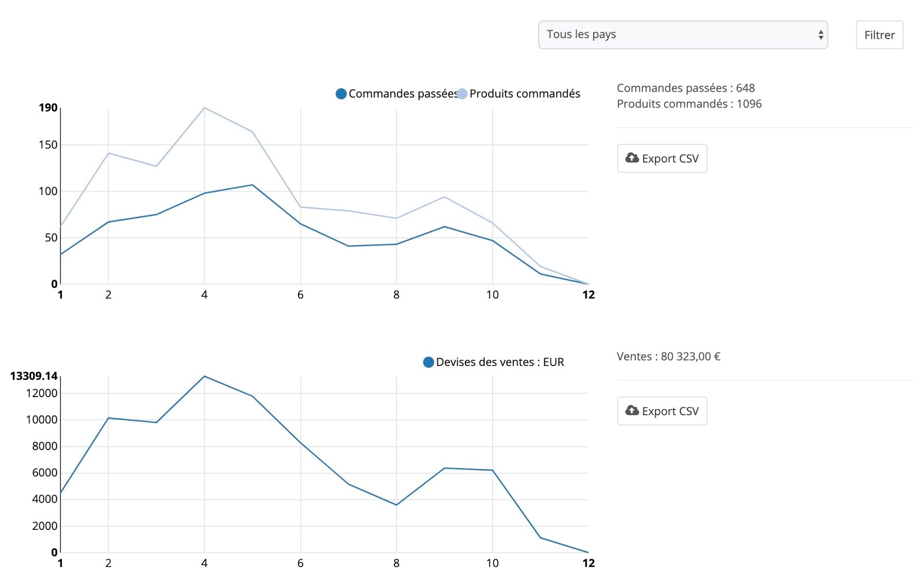Click the Commandes passées peak at month 5
This screenshot has width=924, height=587.
pyautogui.click(x=252, y=185)
